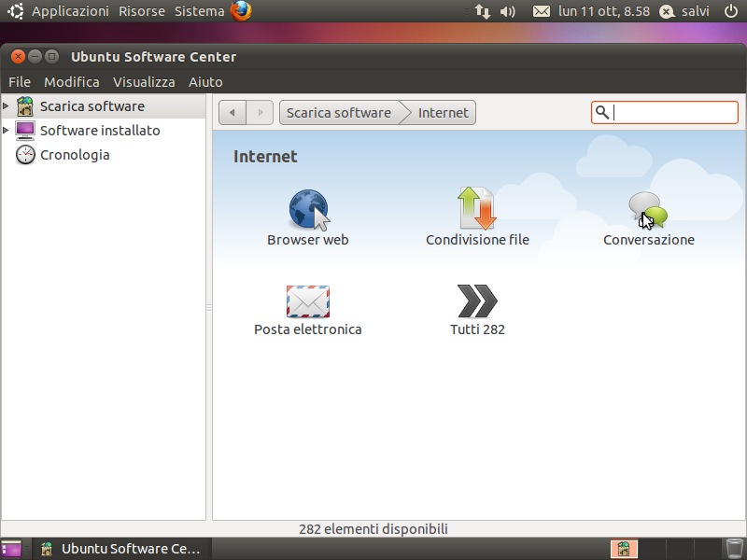Launch Firefox from the top panel
This screenshot has height=560, width=747.
(x=241, y=11)
